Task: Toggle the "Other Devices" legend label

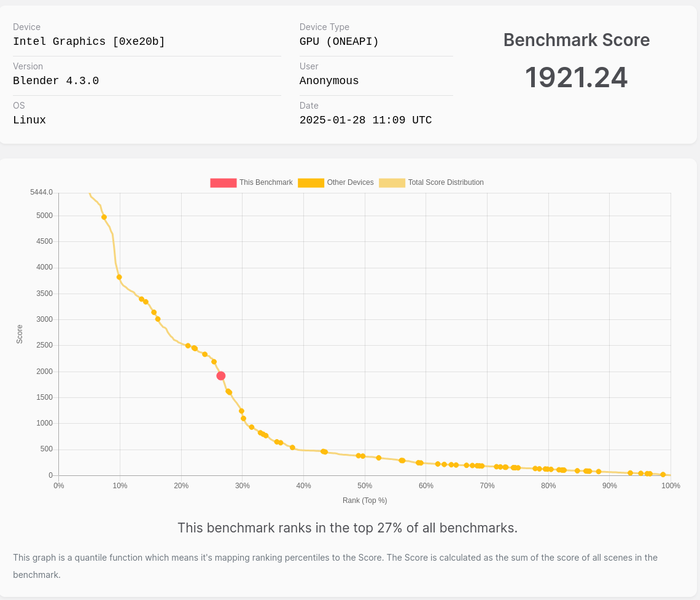Action: tap(350, 182)
